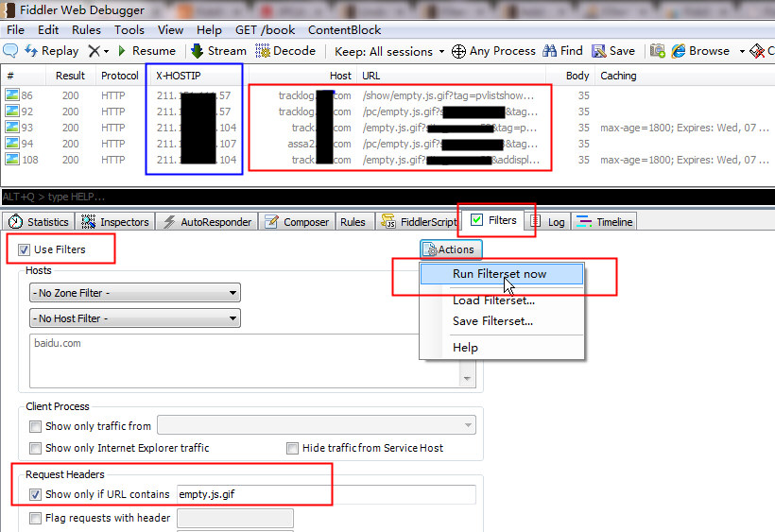Click the QuickExec command box
This screenshot has width=775, height=532.
tap(387, 197)
